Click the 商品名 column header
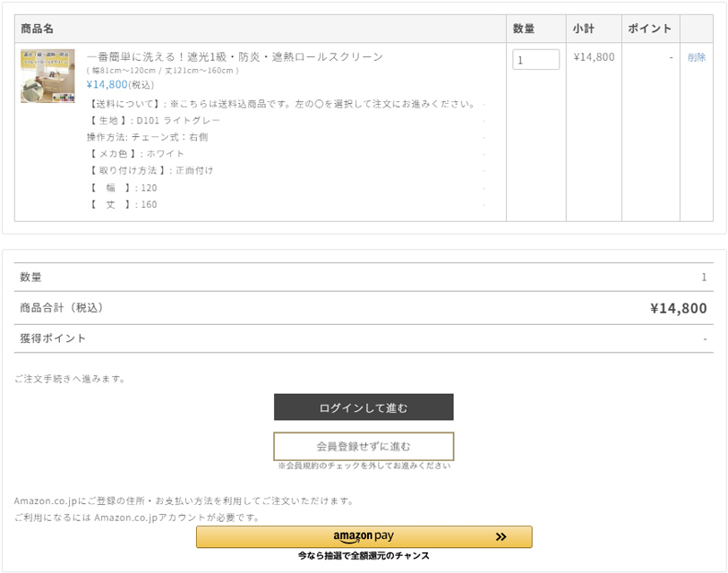The image size is (728, 573). point(38,29)
